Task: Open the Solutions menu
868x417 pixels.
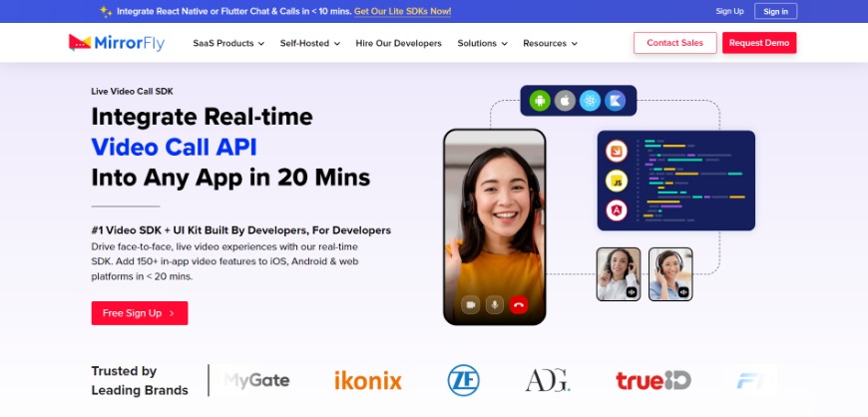Action: tap(482, 43)
